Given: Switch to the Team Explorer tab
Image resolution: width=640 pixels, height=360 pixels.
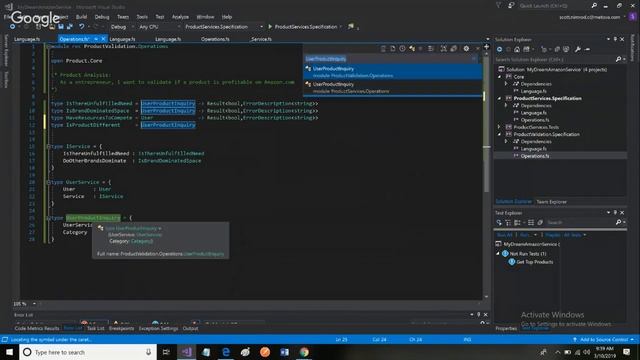Looking at the screenshot, I should (x=551, y=202).
